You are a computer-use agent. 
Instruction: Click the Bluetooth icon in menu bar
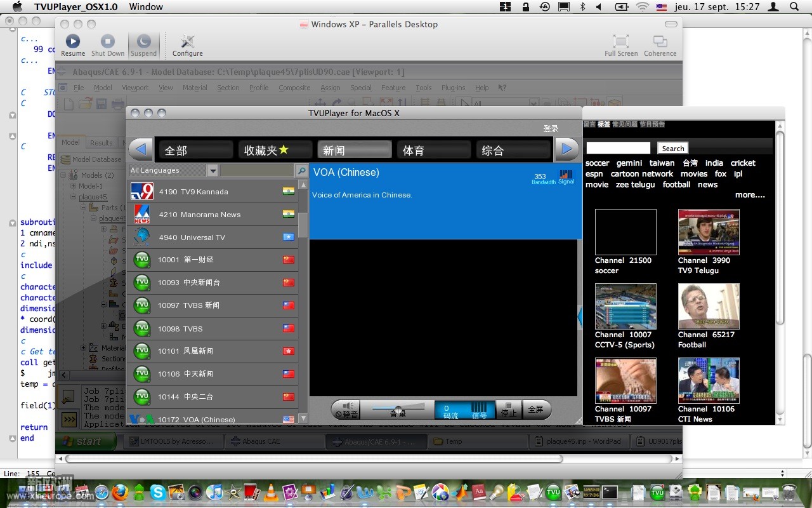point(582,6)
